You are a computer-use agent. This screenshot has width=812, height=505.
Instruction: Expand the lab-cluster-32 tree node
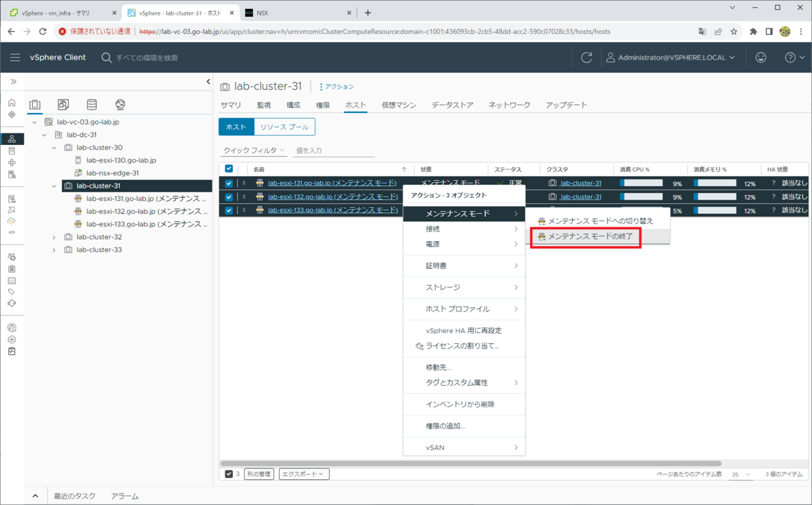pos(55,237)
